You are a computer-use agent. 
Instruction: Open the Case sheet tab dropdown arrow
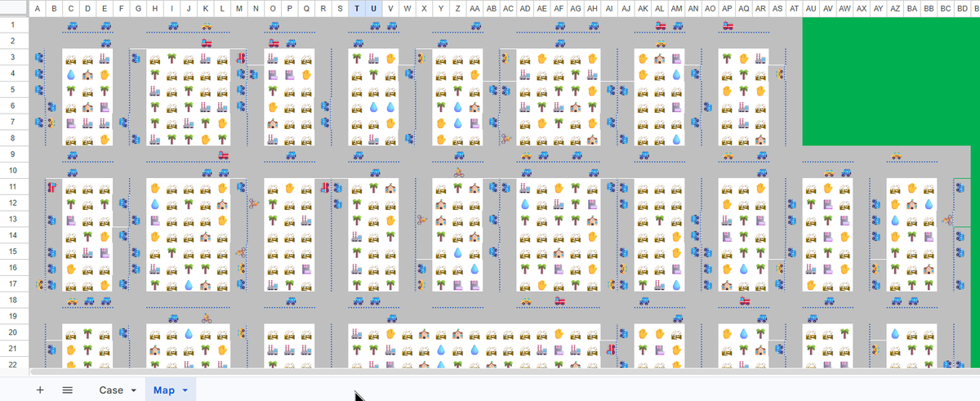[133, 390]
